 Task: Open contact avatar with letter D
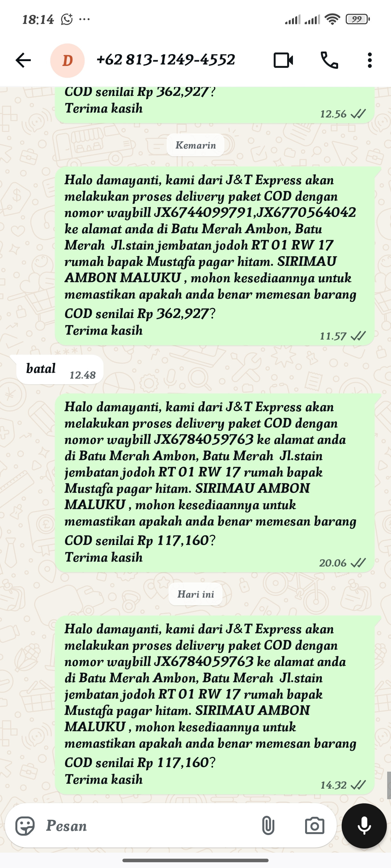click(x=68, y=61)
